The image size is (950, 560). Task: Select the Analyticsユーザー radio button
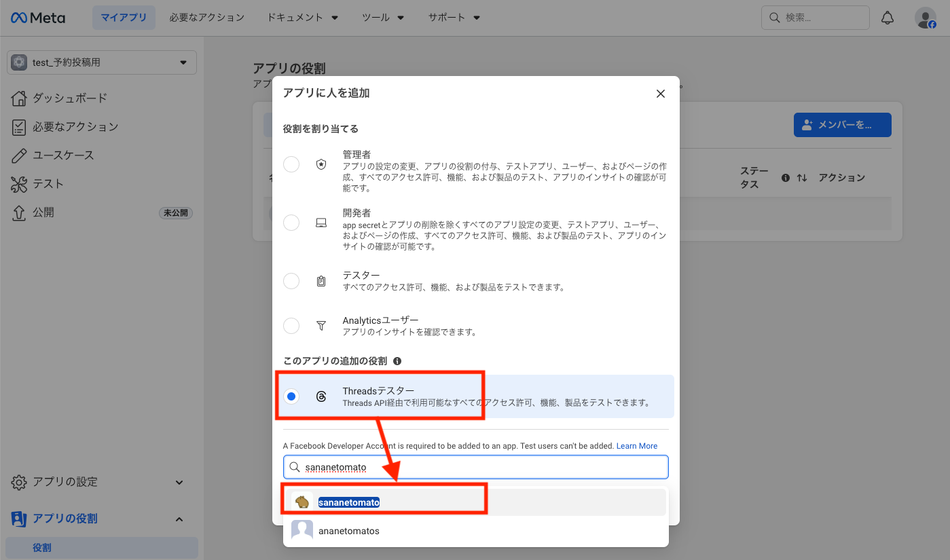click(291, 326)
